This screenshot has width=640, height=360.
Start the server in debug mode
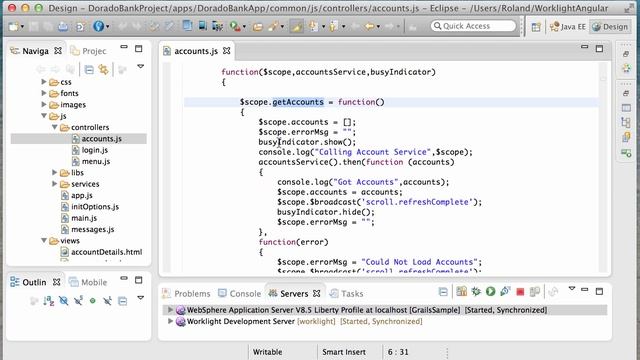(x=476, y=291)
